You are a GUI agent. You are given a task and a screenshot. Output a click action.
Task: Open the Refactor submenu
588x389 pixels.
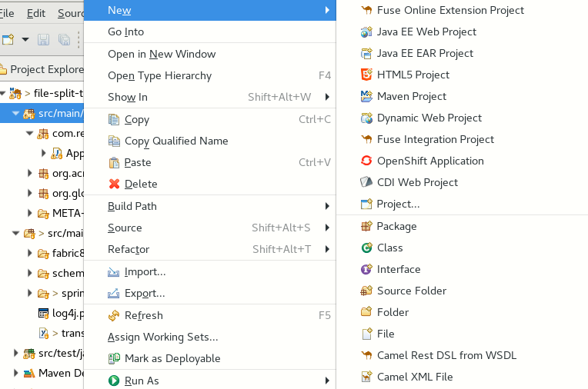coord(209,249)
